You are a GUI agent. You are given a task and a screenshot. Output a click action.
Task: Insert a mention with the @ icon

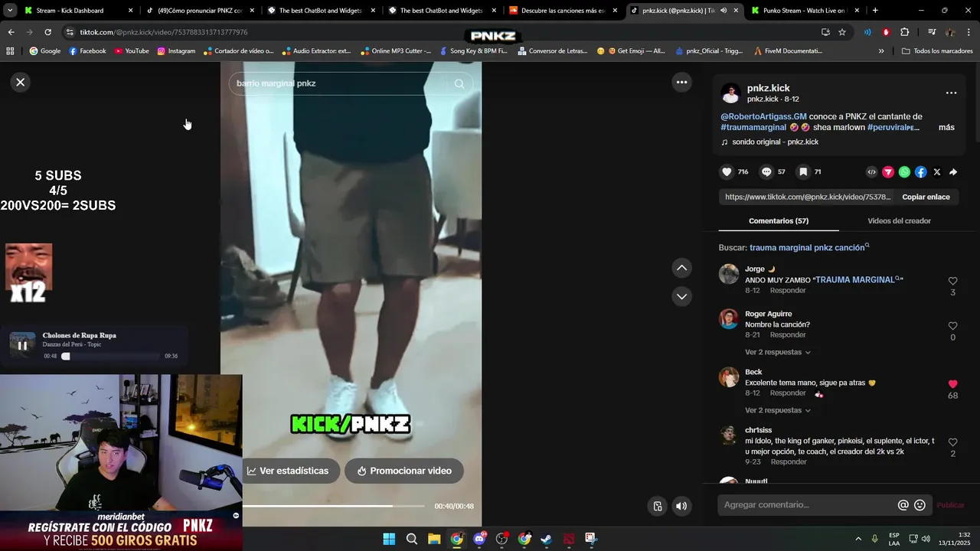(903, 505)
